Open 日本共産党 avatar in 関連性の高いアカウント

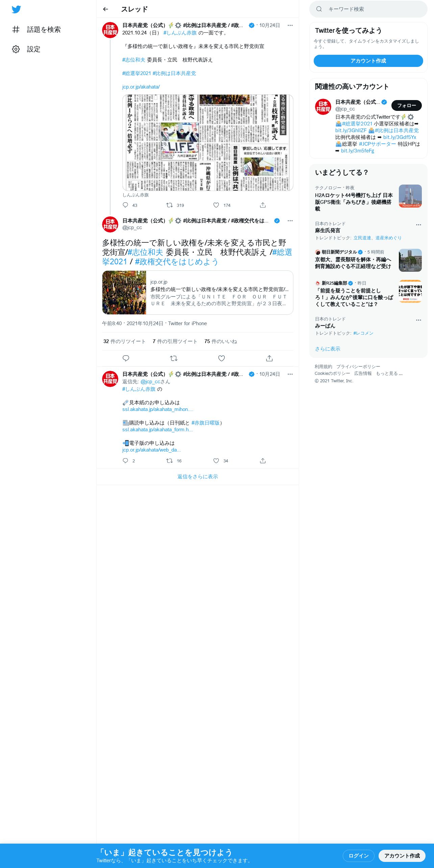(x=323, y=107)
